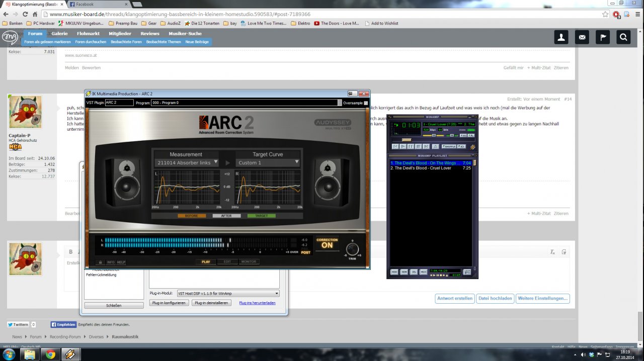Click the Winamp icon in taskbar
The height and width of the screenshot is (361, 644).
[70, 354]
